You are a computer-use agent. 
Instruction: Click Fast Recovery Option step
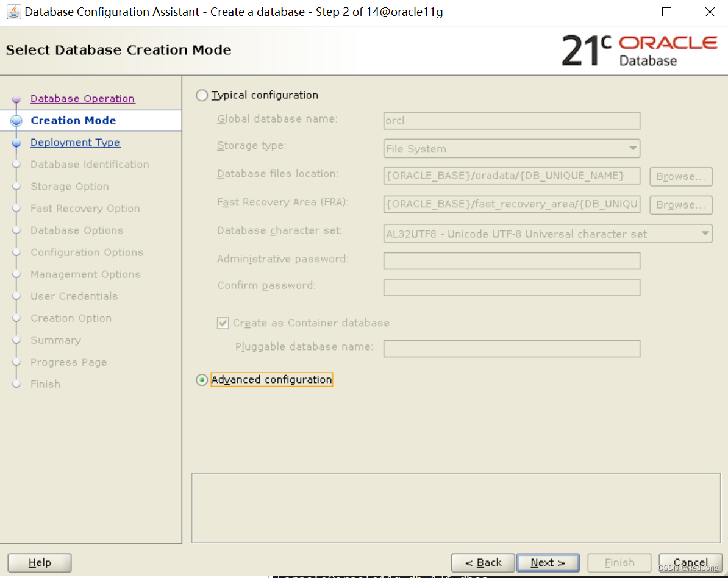pos(85,209)
